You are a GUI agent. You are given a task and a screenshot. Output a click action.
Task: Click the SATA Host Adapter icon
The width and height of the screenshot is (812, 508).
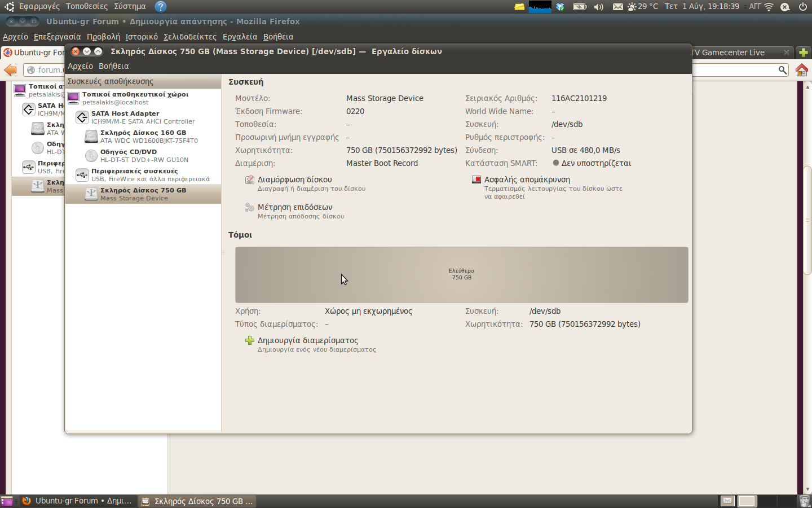(82, 117)
